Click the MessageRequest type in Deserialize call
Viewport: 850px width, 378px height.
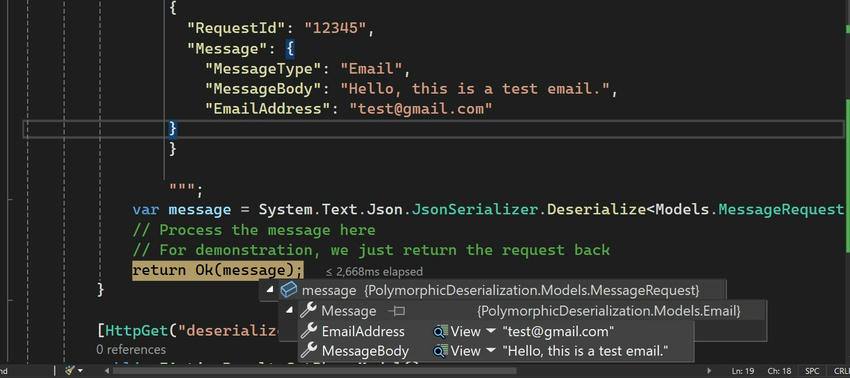tap(781, 209)
